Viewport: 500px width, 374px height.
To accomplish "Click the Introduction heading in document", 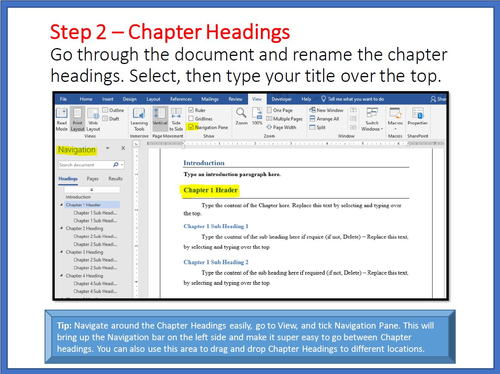I will pos(204,163).
